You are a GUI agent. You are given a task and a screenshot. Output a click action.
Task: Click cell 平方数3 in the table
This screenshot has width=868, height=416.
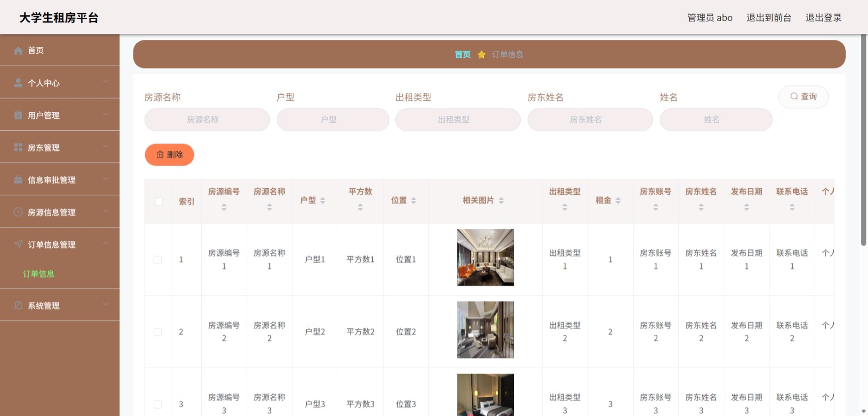pos(360,404)
